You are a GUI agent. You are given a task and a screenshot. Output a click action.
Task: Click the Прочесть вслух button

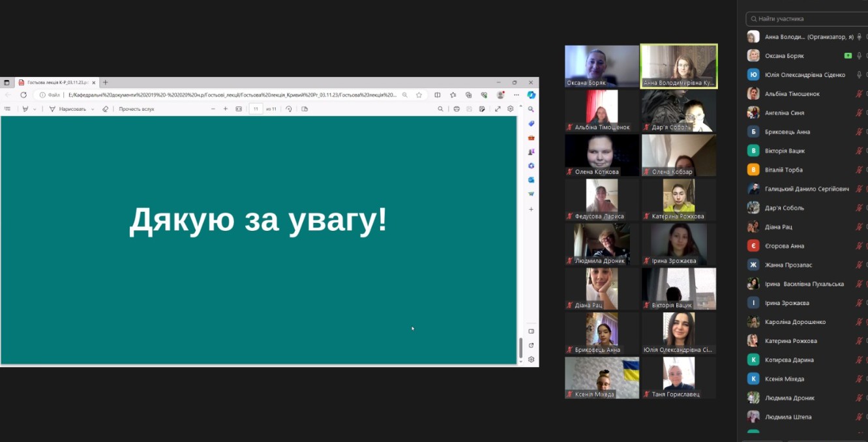click(136, 109)
